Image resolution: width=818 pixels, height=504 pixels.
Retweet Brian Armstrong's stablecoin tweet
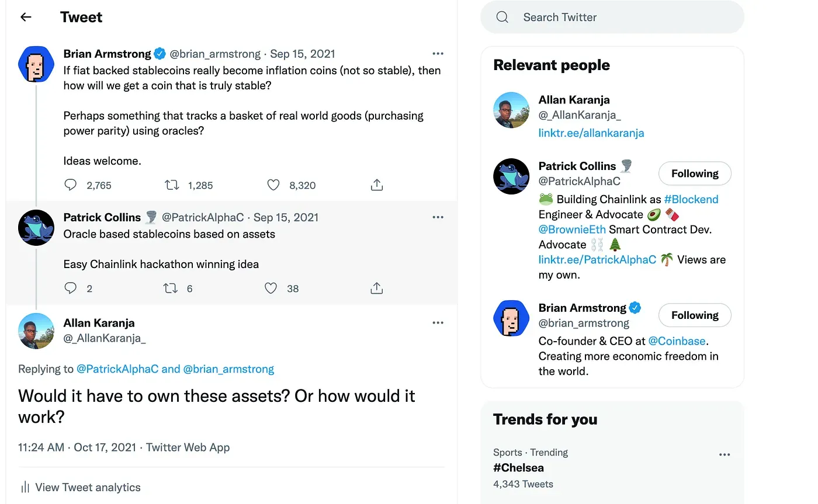tap(172, 185)
